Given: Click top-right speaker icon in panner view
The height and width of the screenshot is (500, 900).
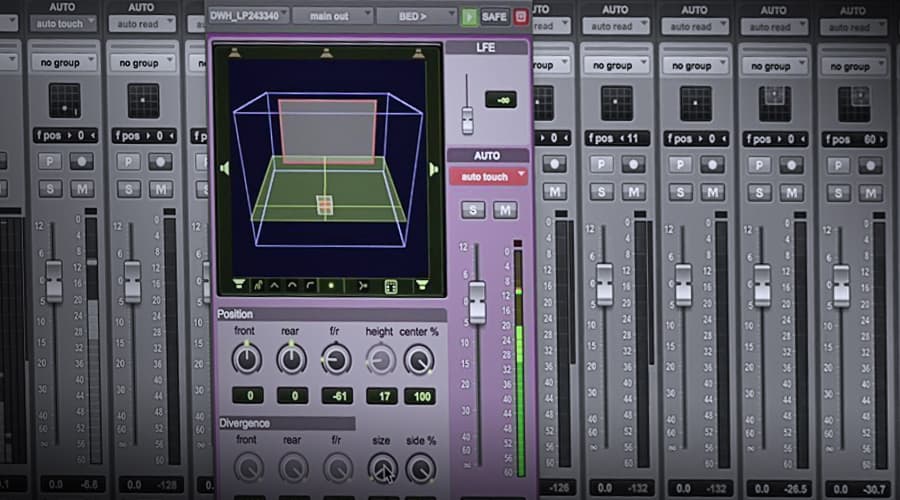Looking at the screenshot, I should click(418, 53).
